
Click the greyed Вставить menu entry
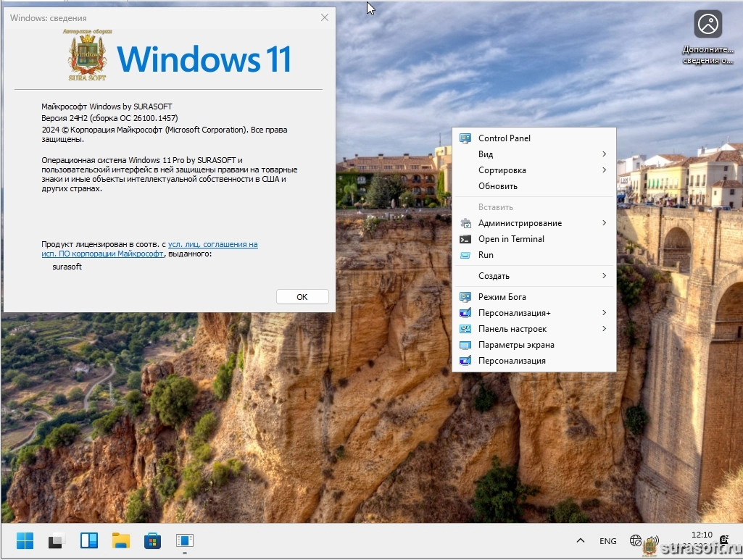534,207
